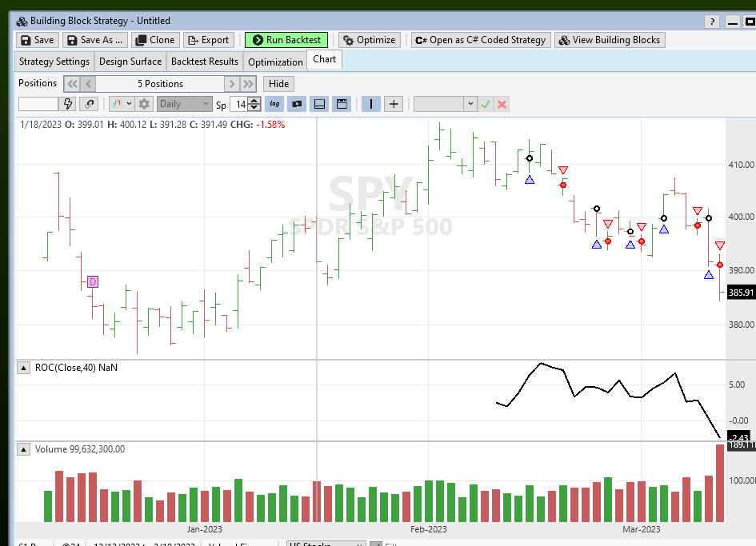Click the 5 Positions label

(160, 84)
